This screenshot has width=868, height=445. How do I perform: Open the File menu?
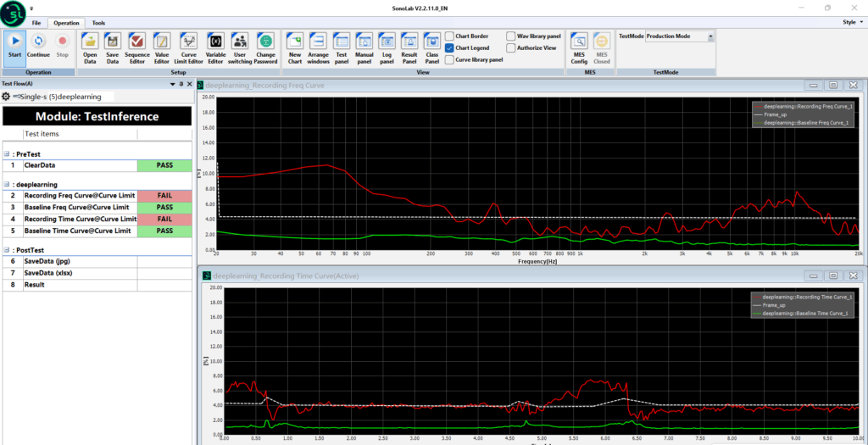tap(36, 23)
